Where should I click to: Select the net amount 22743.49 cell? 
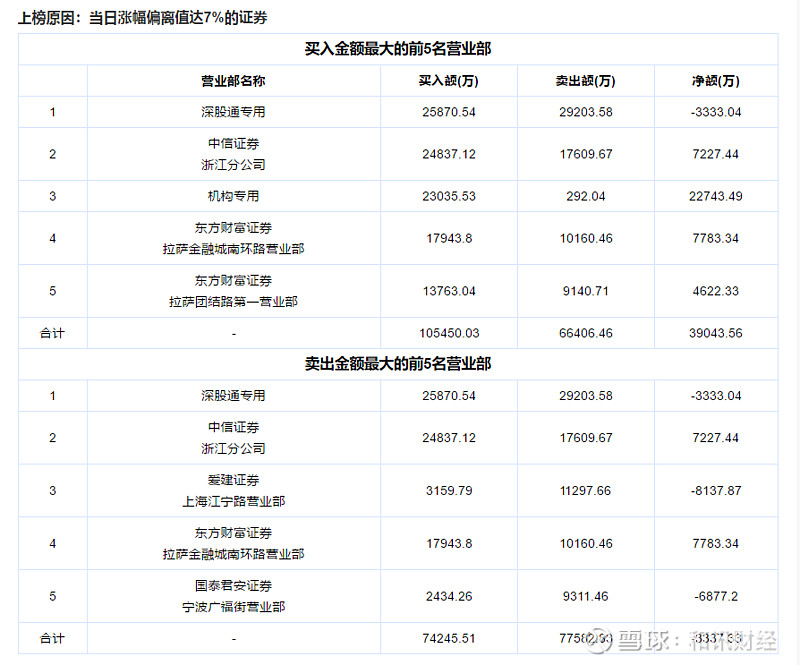[715, 196]
